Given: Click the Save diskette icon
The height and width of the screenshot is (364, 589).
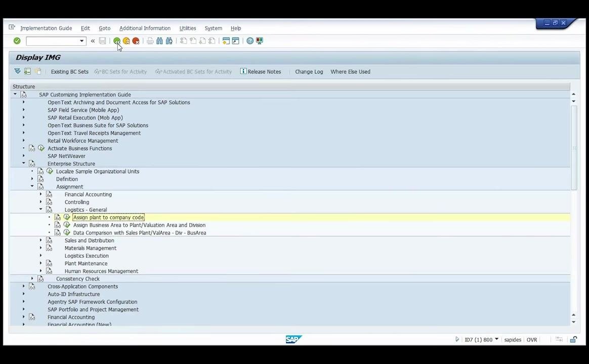Looking at the screenshot, I should (x=102, y=41).
